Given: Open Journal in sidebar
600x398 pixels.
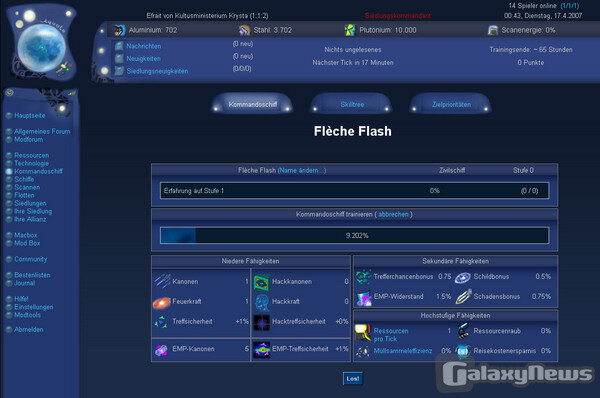Looking at the screenshot, I should tap(24, 283).
